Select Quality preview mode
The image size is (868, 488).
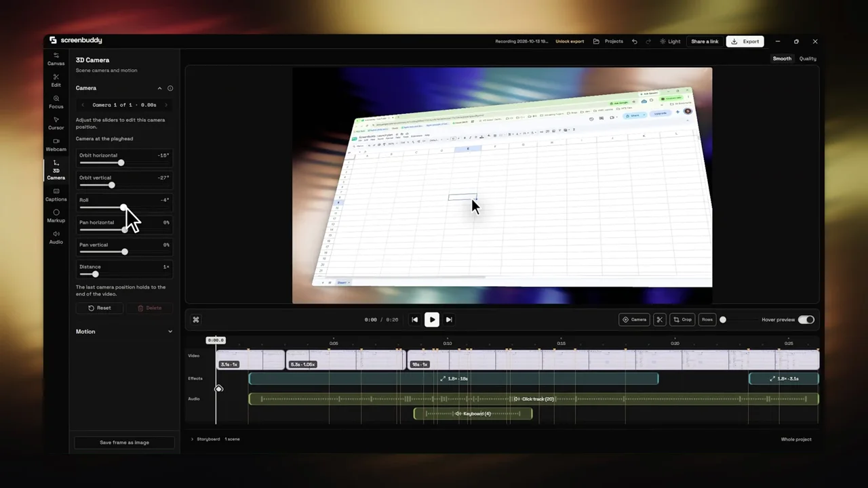[x=808, y=58]
